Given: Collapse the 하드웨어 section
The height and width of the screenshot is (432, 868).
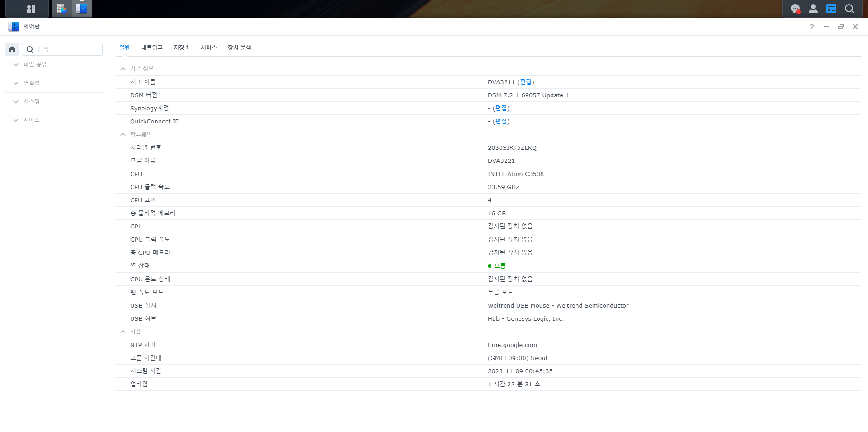Looking at the screenshot, I should click(123, 134).
